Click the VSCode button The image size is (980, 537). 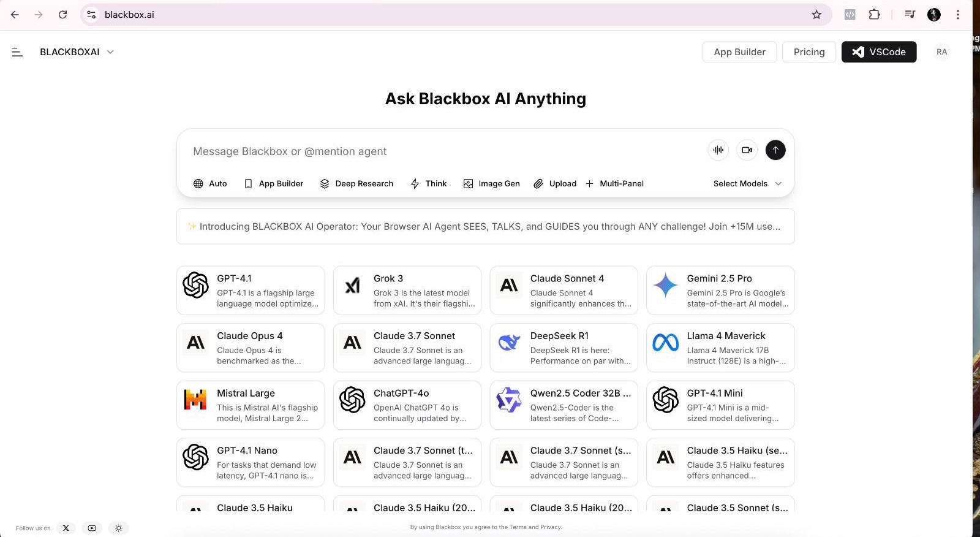[x=879, y=52]
